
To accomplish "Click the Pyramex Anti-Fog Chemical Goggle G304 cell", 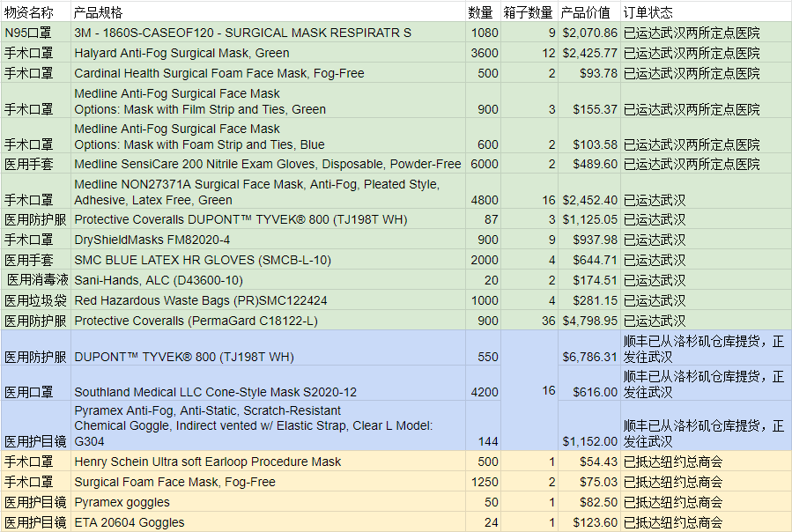I will click(268, 426).
